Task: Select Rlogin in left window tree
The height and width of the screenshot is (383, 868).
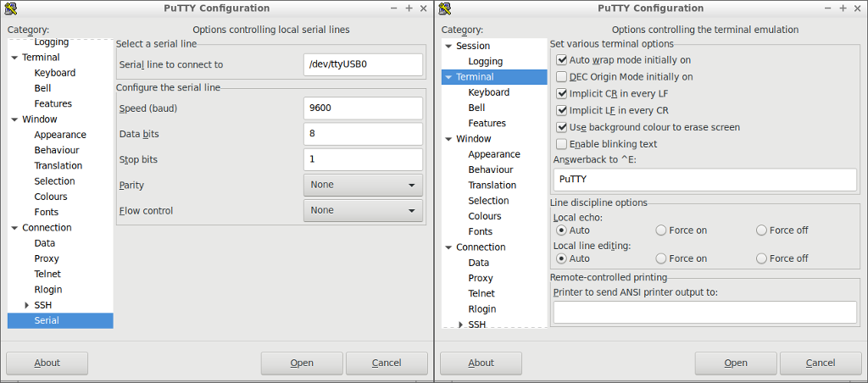Action: tap(48, 290)
